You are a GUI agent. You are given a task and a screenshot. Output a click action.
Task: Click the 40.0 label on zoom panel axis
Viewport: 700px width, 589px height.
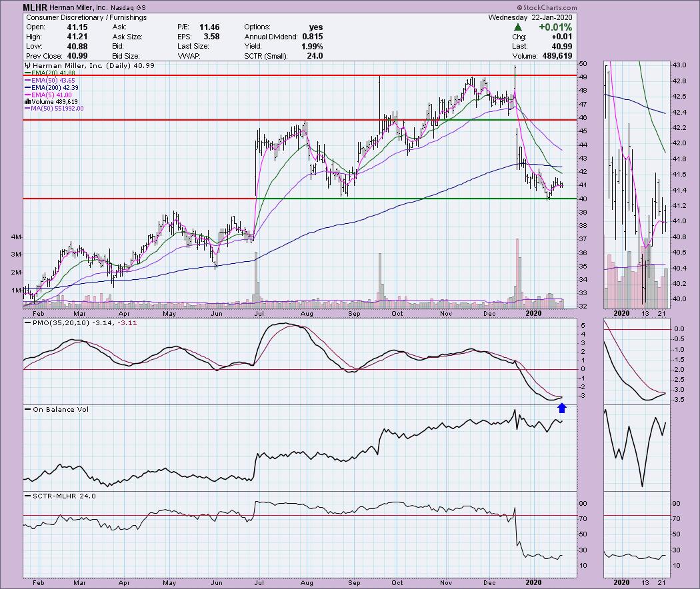click(x=679, y=299)
